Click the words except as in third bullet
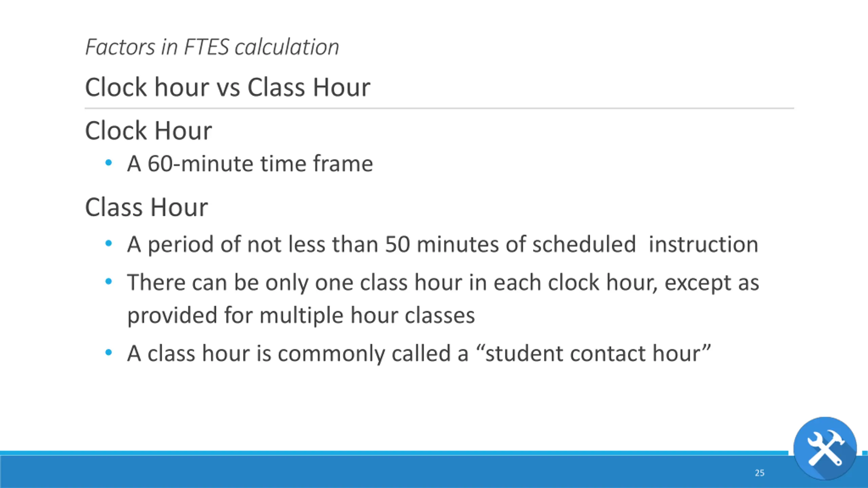Viewport: 868px width, 488px height. click(x=711, y=283)
